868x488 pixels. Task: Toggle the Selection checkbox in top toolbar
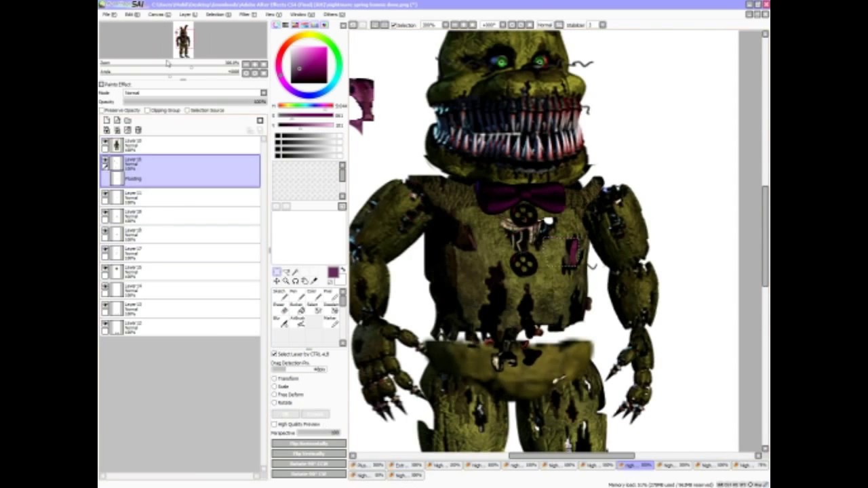tap(394, 25)
